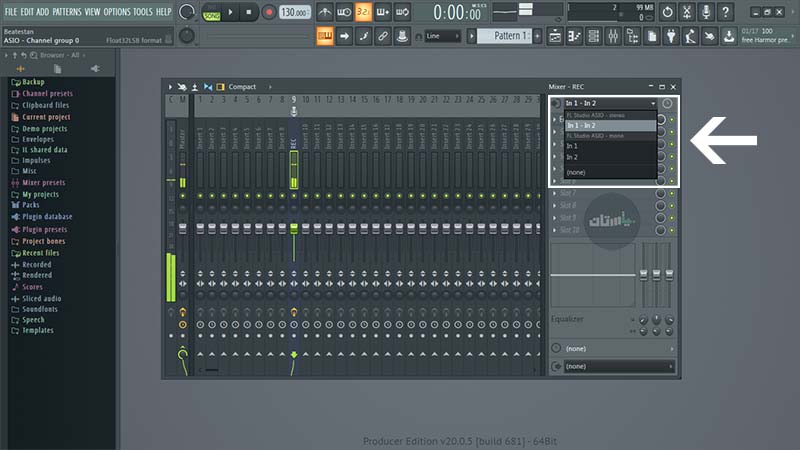Click the audio editor scissors icon
This screenshot has width=800, height=450.
687,12
